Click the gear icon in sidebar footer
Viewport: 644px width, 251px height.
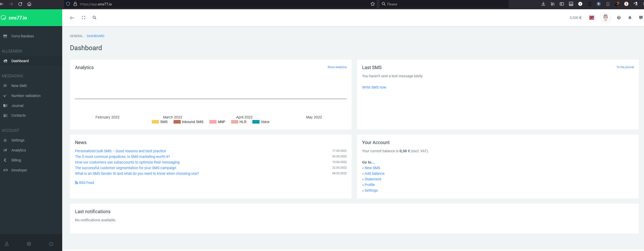[x=29, y=244]
